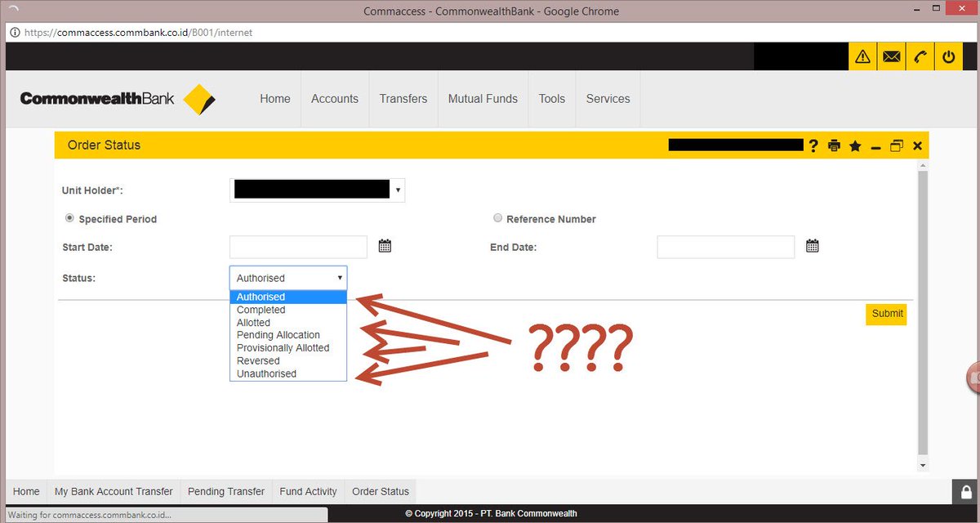Click the vertical scrollbar thumb in the panel

pos(923,314)
